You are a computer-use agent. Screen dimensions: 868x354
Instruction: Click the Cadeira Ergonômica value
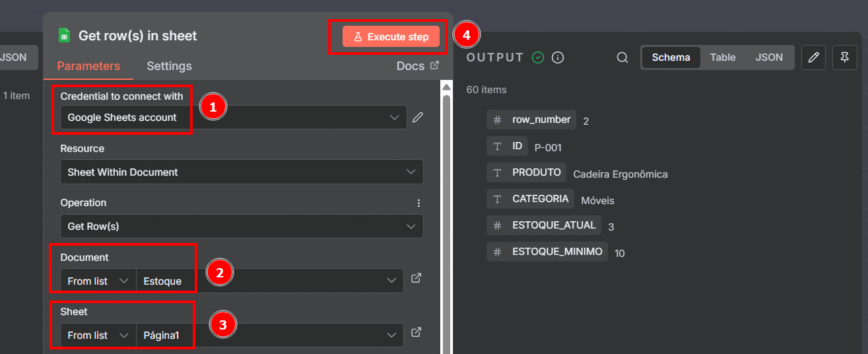[x=620, y=174]
